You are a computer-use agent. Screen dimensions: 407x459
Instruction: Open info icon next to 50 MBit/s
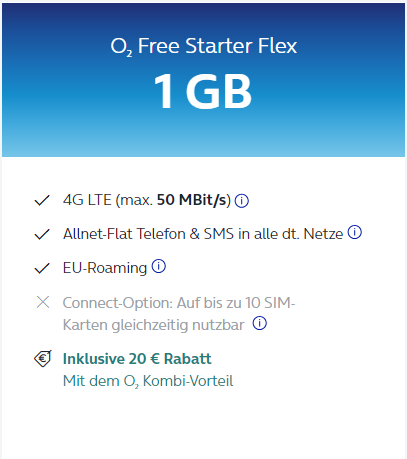(x=242, y=201)
